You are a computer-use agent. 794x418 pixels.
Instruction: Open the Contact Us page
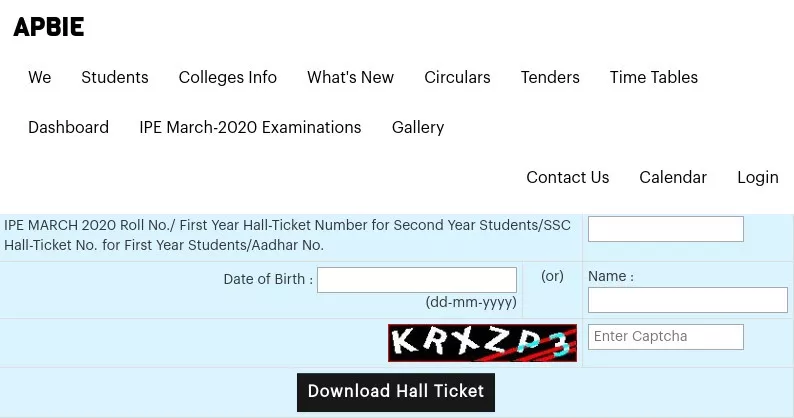pos(567,177)
